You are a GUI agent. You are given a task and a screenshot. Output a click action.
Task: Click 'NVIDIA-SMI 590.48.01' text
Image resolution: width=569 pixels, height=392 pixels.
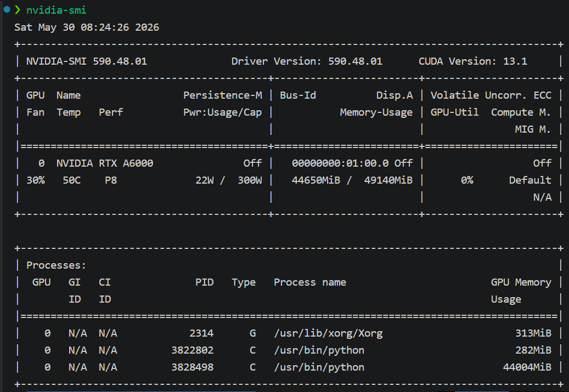coord(87,61)
